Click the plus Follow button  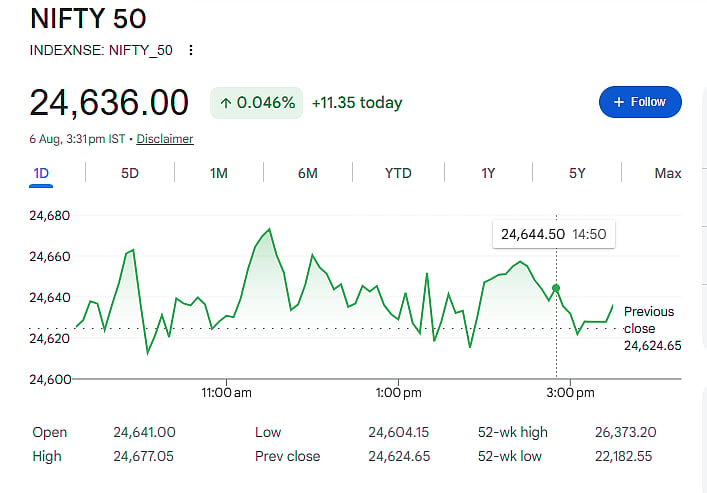coord(640,102)
